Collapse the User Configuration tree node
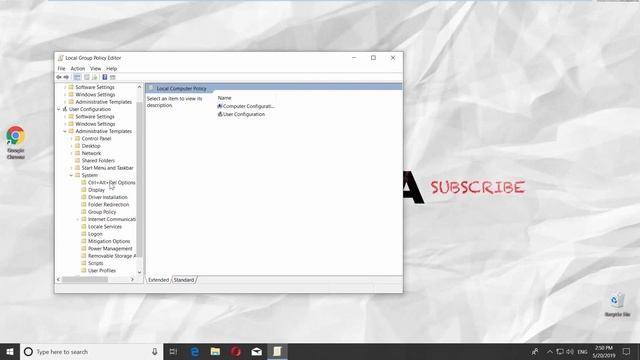The height and width of the screenshot is (360, 640). (x=59, y=109)
